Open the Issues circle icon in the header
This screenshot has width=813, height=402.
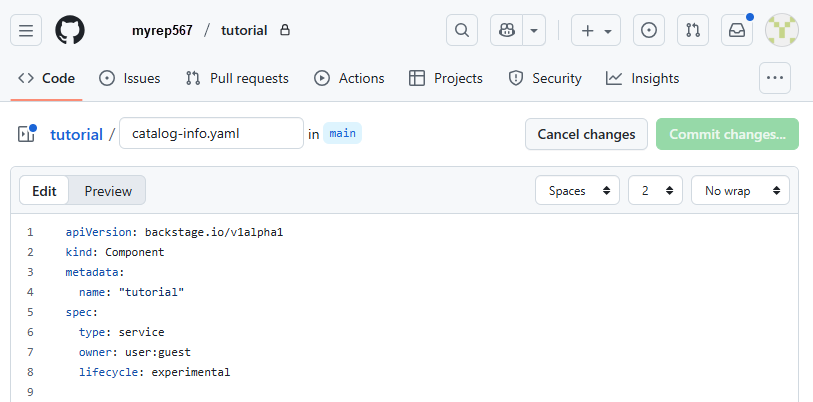649,30
